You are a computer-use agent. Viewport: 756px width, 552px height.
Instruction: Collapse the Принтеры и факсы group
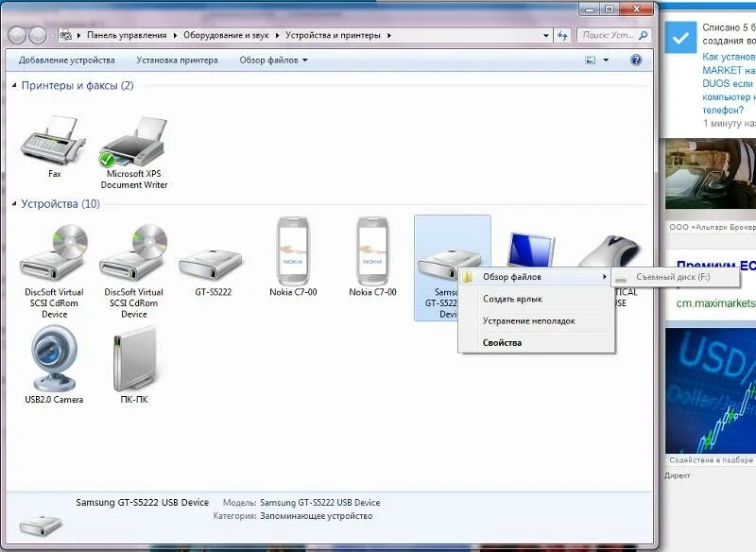pos(14,85)
